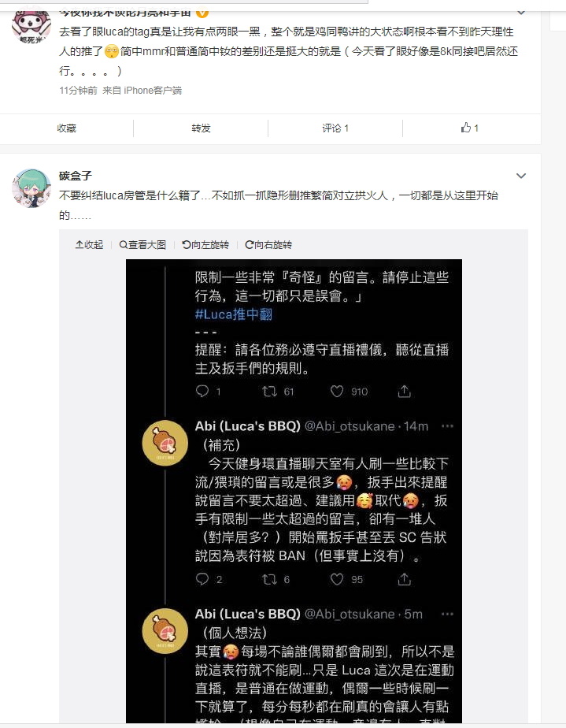View full-size image via 查看大图
Image resolution: width=566 pixels, height=728 pixels.
tap(142, 245)
